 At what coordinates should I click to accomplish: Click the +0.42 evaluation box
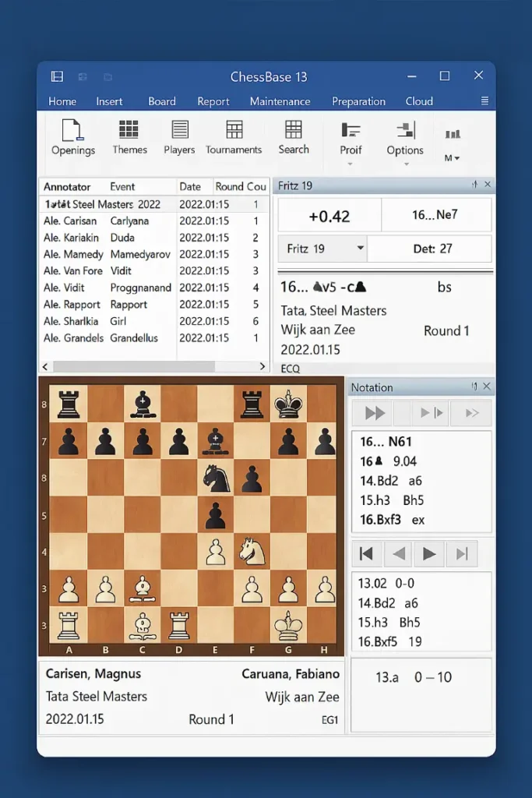point(329,216)
